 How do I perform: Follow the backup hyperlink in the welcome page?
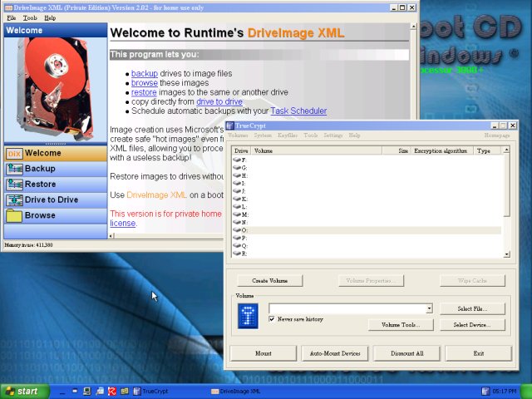[145, 74]
